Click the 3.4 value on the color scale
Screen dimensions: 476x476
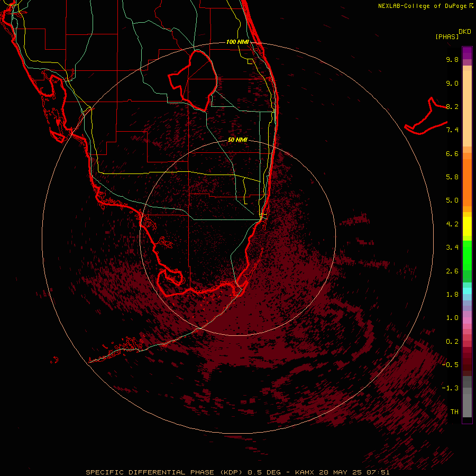coord(452,248)
